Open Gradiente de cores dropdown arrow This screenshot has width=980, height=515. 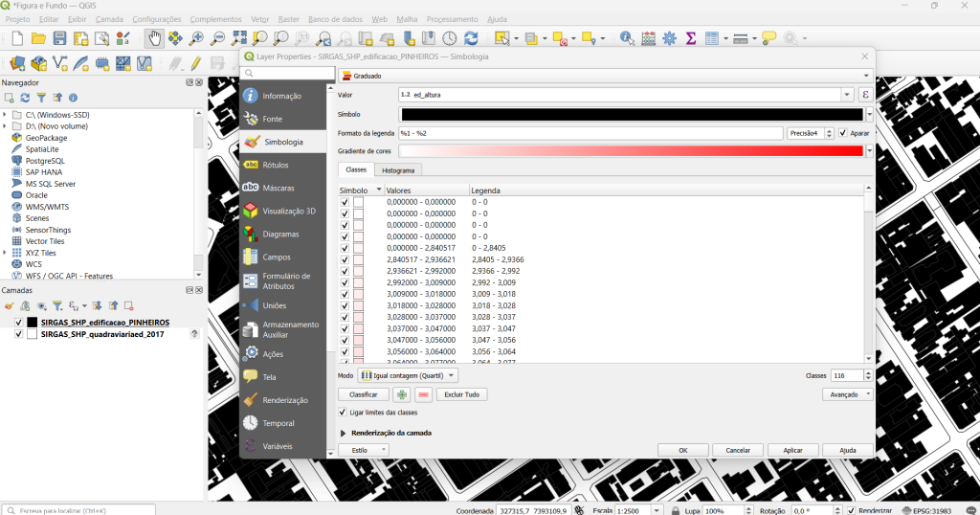869,151
